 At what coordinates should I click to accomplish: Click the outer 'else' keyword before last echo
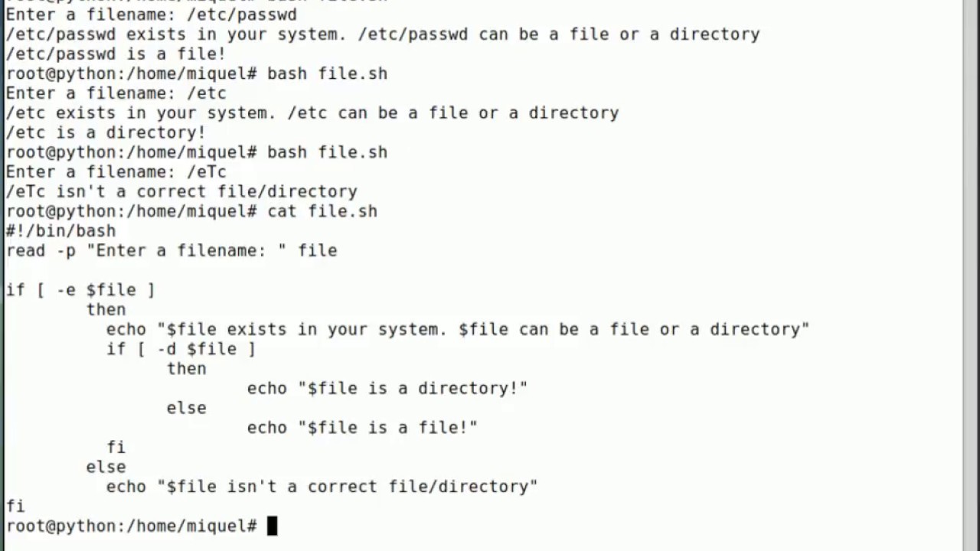pos(106,467)
